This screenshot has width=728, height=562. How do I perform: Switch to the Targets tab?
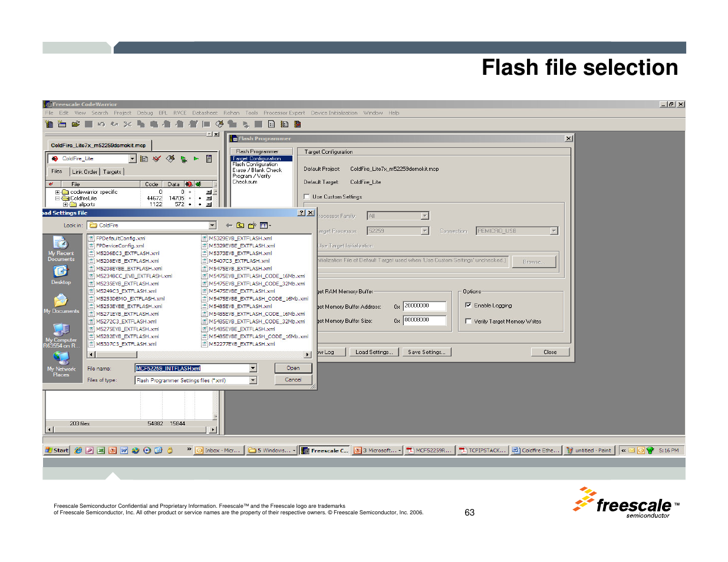[x=112, y=172]
